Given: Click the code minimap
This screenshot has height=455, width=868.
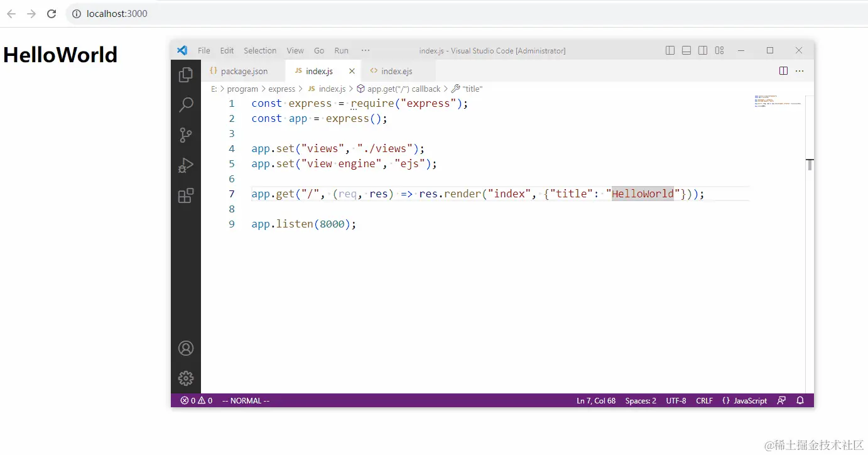Looking at the screenshot, I should pyautogui.click(x=778, y=101).
